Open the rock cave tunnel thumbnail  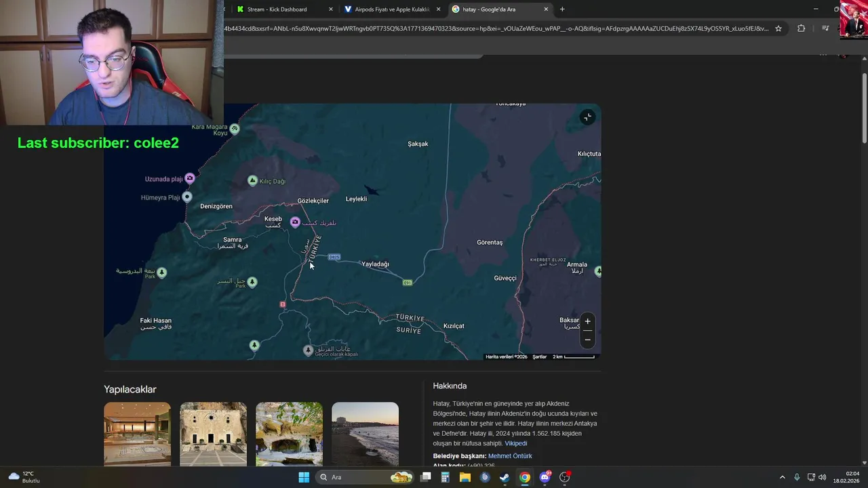[289, 434]
